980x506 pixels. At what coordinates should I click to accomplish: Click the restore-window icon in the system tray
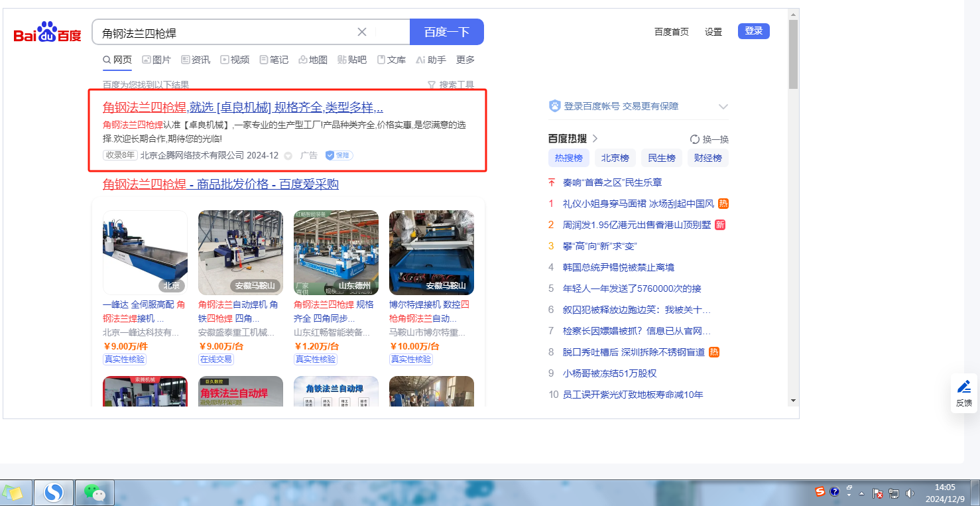pos(849,487)
